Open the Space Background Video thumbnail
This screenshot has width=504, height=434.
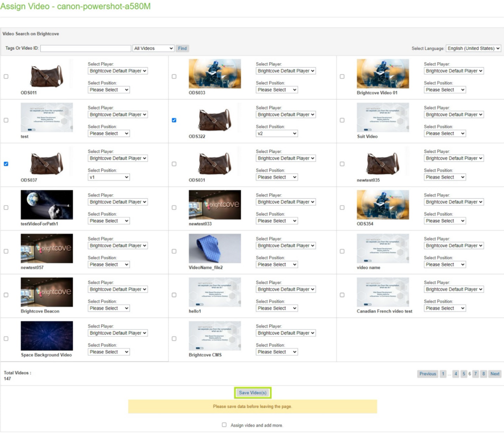click(47, 335)
